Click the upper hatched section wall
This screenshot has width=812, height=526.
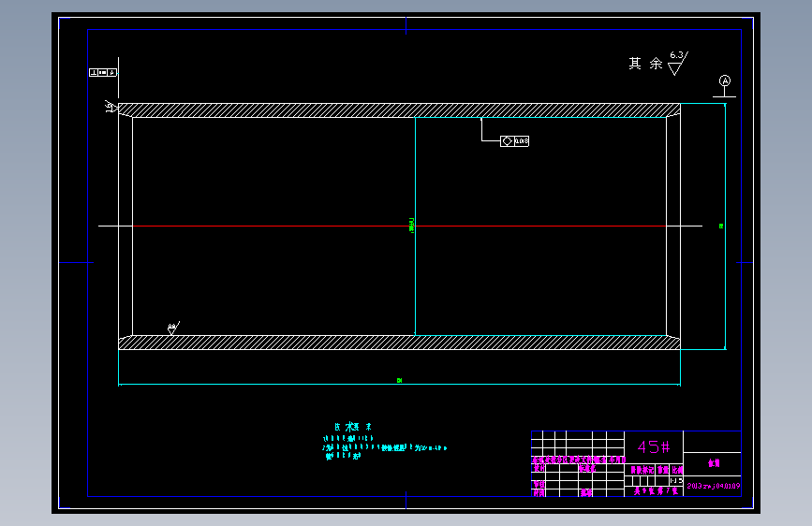pyautogui.click(x=399, y=110)
